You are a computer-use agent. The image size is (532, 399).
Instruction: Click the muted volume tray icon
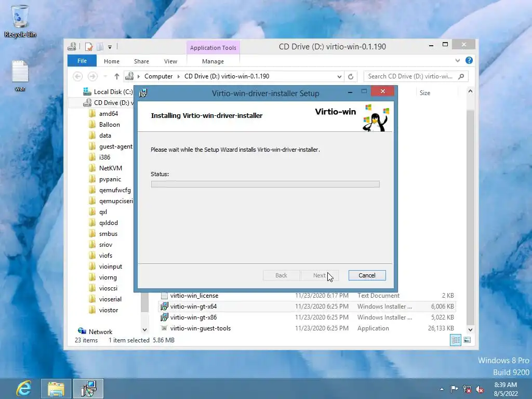[x=480, y=389]
